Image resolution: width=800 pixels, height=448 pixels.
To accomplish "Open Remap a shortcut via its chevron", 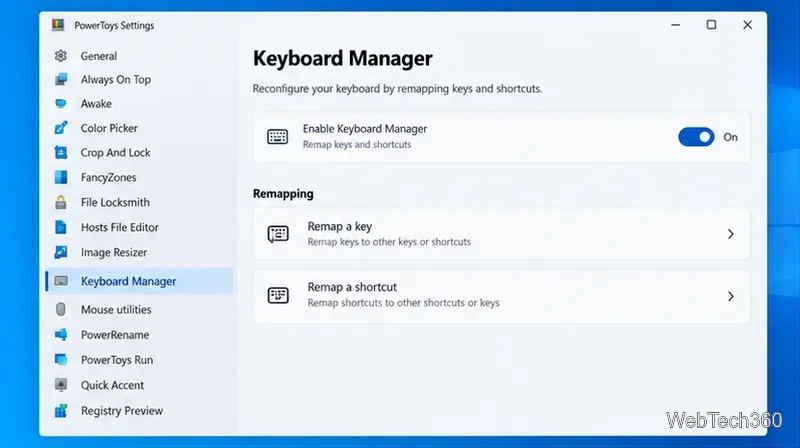I will (731, 296).
